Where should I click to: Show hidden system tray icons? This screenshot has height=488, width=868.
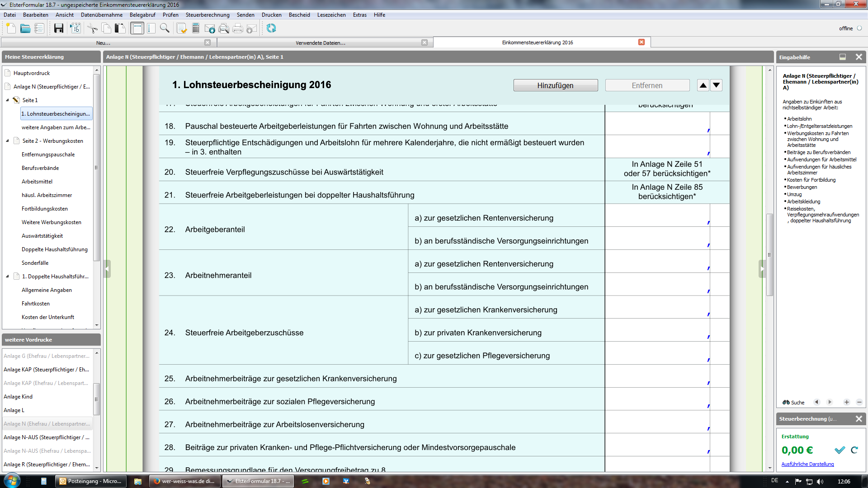pyautogui.click(x=787, y=482)
